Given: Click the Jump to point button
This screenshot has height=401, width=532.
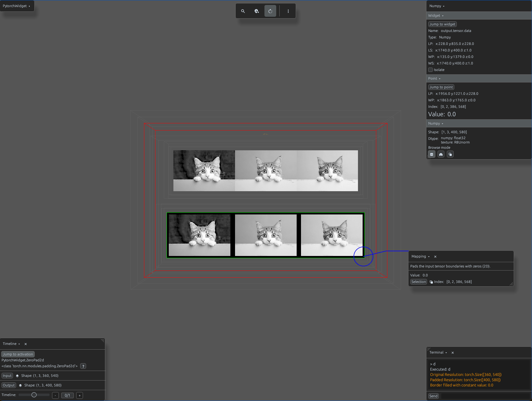Looking at the screenshot, I should tap(441, 87).
